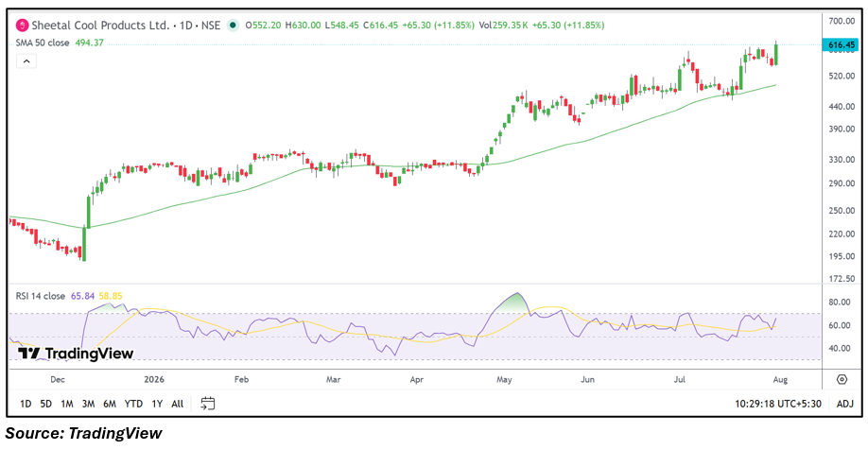Click the close price C616.45
This screenshot has width=868, height=450.
click(380, 26)
